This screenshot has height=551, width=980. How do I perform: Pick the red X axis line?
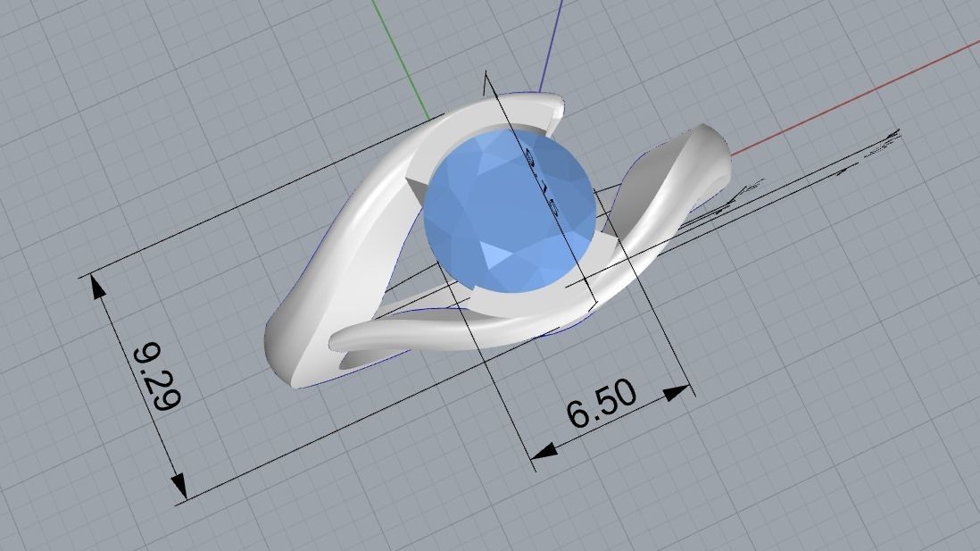[855, 100]
